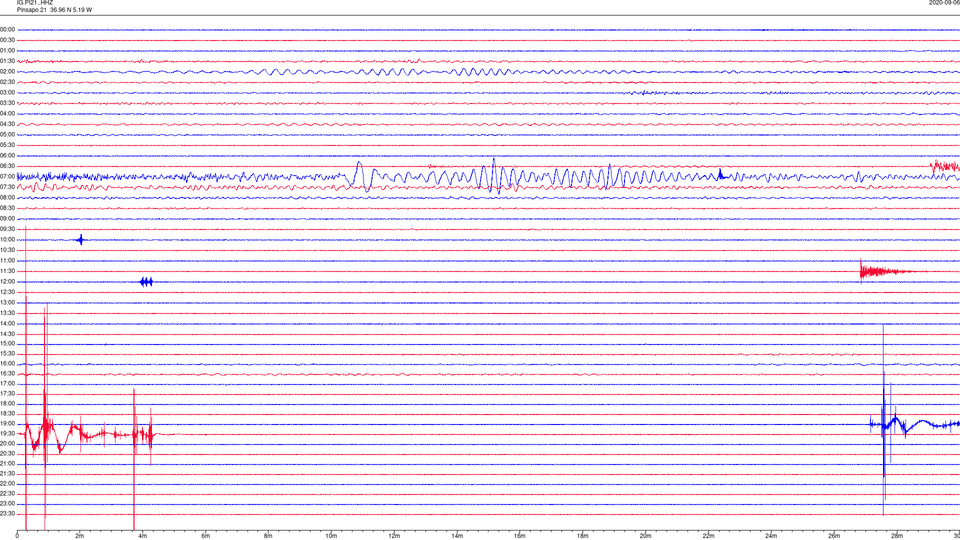Viewport: 960px width, 540px height.
Task: Click the 11:00 time label
Action: [x=7, y=260]
